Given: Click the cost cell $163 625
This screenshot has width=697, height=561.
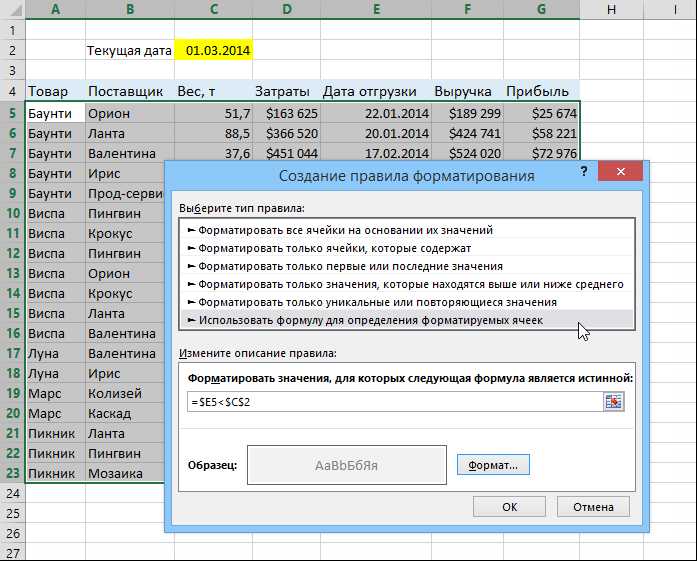Looking at the screenshot, I should tap(287, 113).
